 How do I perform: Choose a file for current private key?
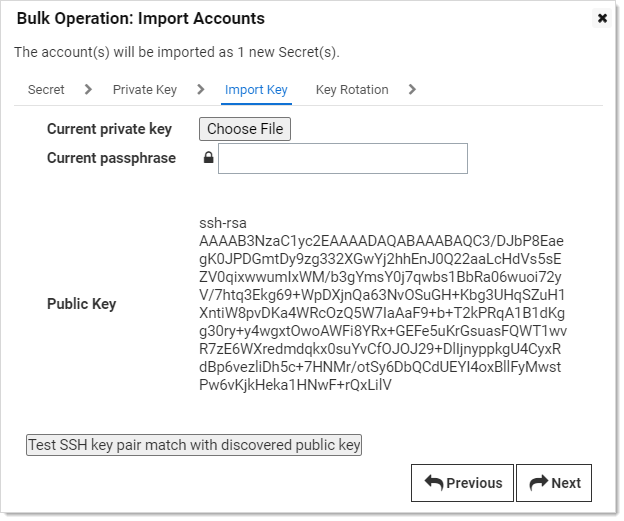coord(245,129)
